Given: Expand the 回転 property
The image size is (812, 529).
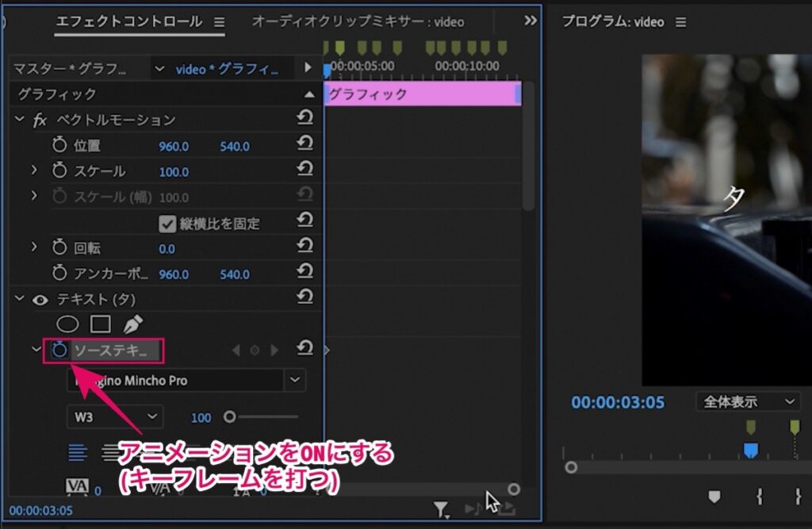Looking at the screenshot, I should [34, 247].
